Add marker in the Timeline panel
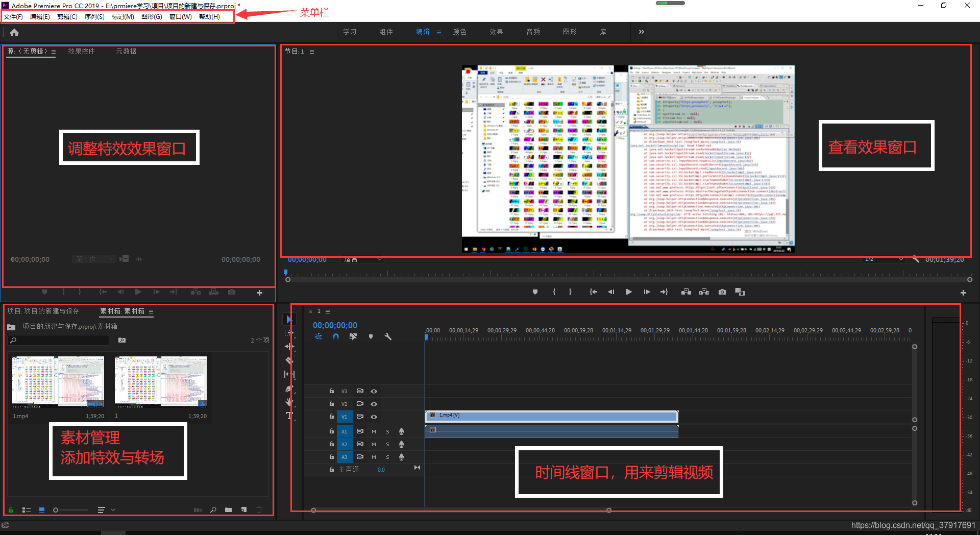Image resolution: width=980 pixels, height=535 pixels. (371, 336)
